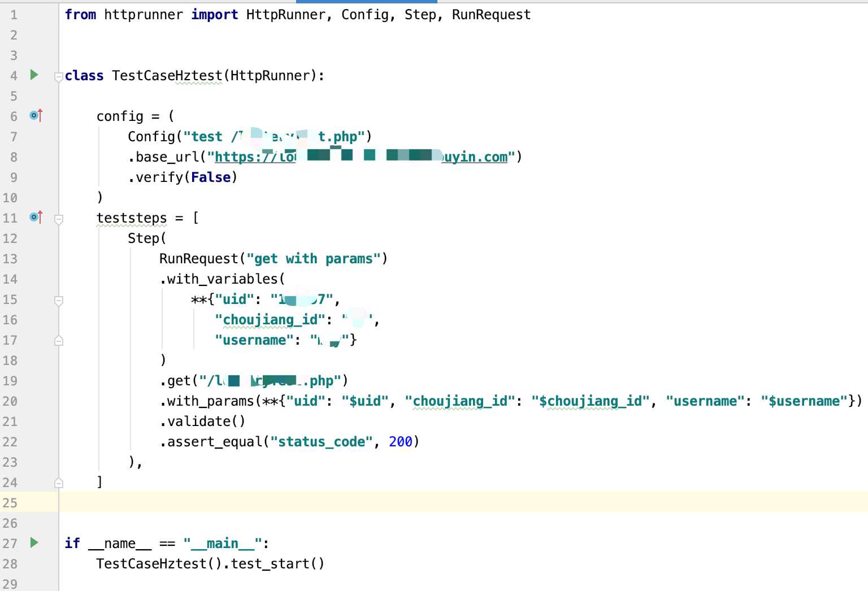Image resolution: width=868 pixels, height=591 pixels.
Task: Click the '.with_params' method call
Action: tap(207, 401)
